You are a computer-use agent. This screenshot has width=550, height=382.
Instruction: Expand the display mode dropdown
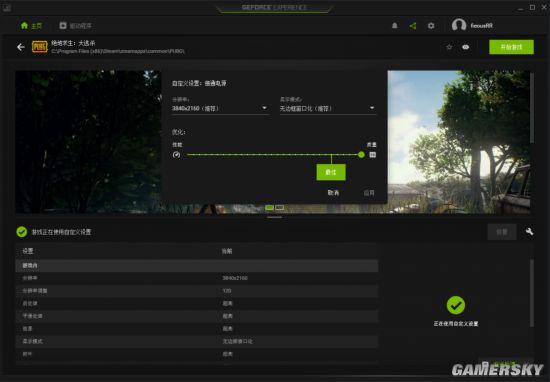[328, 108]
